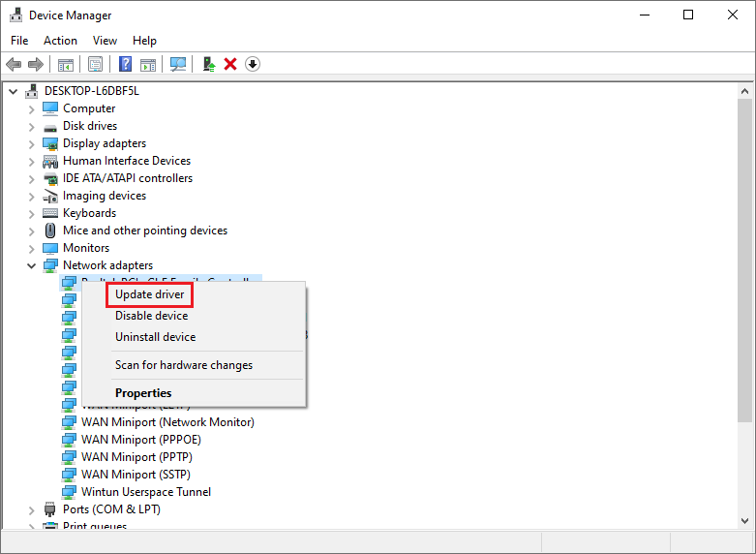Expand the Disk drives category
756x554 pixels.
pos(31,127)
